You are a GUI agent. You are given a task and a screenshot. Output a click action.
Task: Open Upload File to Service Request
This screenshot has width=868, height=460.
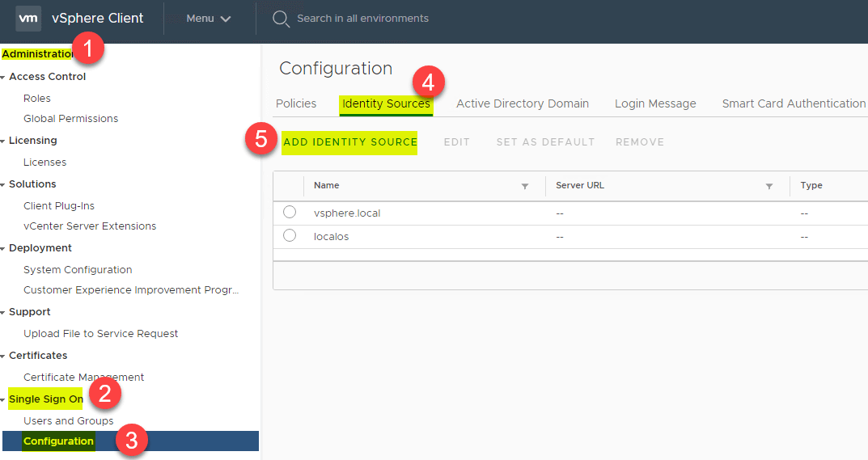[x=101, y=333]
